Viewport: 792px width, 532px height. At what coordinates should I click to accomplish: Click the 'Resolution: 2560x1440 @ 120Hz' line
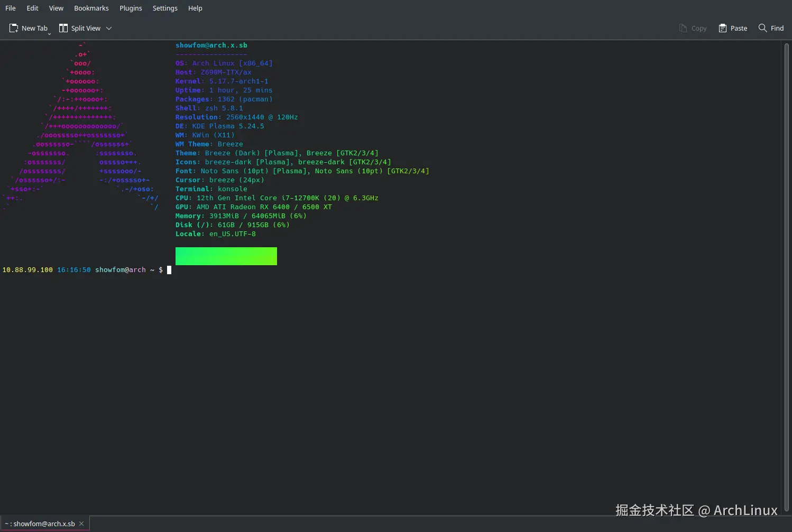[x=237, y=117]
